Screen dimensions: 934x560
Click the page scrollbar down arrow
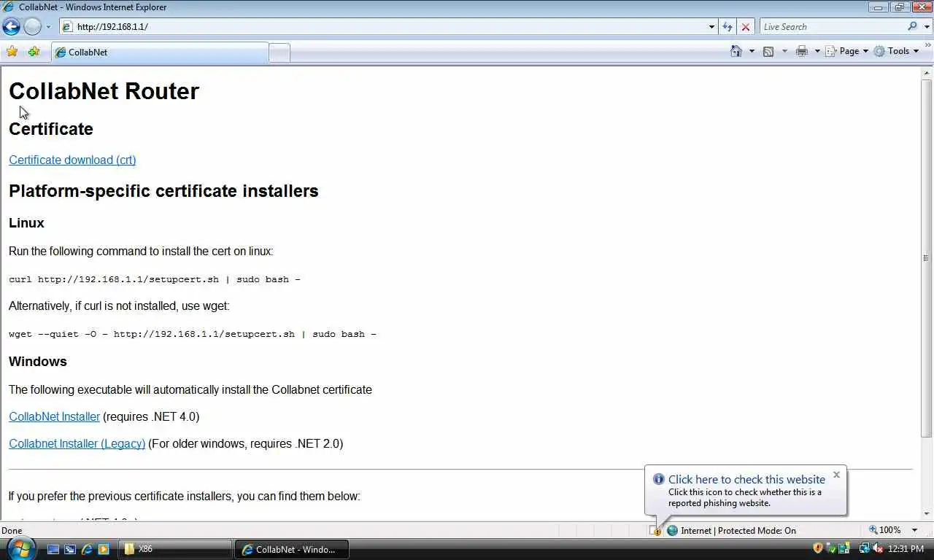point(927,514)
